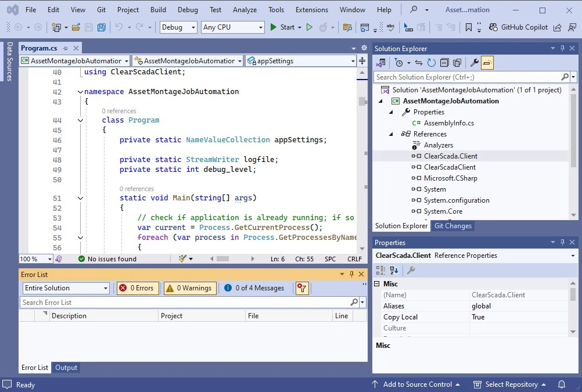Toggle the 0 Warnings filter button
The height and width of the screenshot is (392, 582).
point(190,288)
